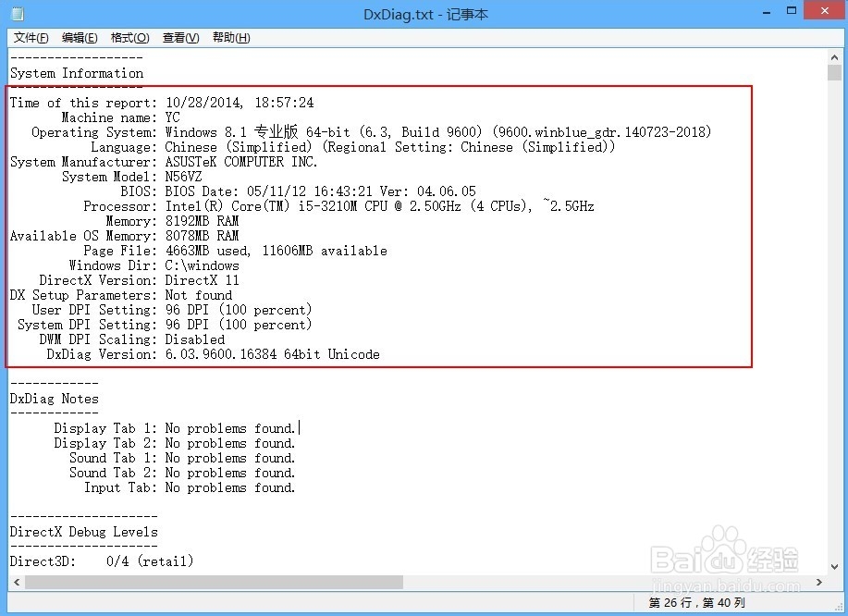Open the 编辑(E) menu

80,37
